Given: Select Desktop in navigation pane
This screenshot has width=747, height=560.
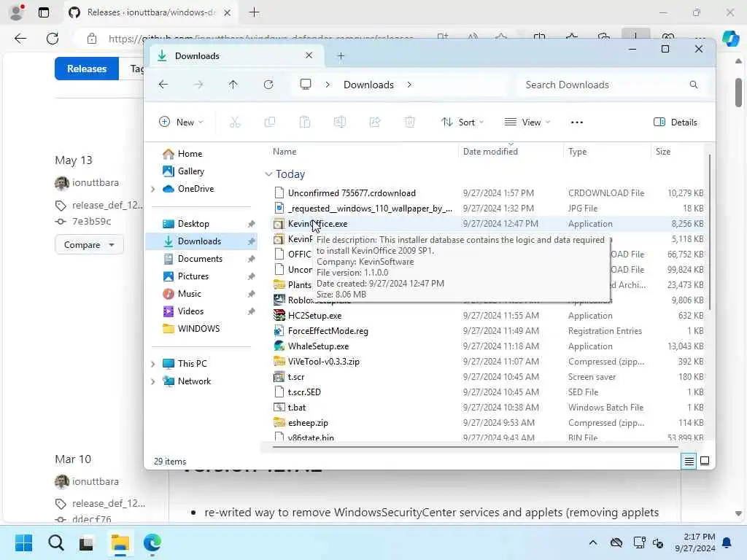Looking at the screenshot, I should coord(193,224).
